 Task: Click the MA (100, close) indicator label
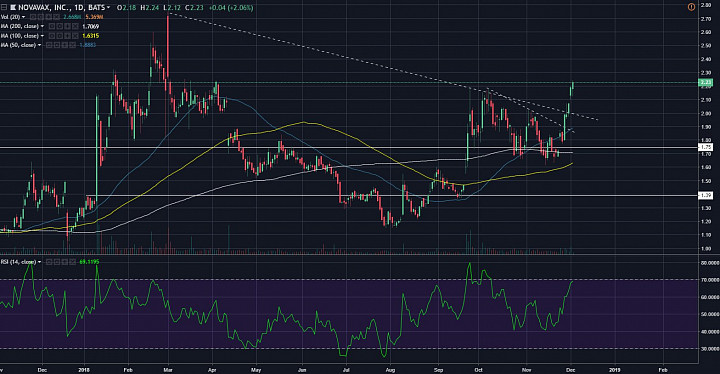[20, 36]
